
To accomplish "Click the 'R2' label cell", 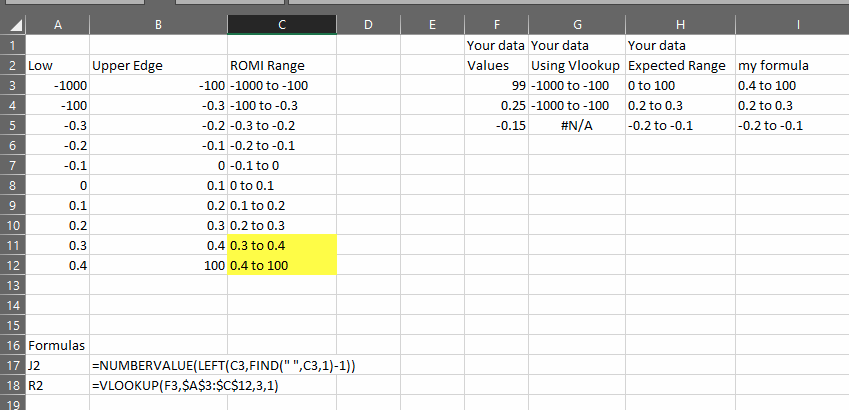I will pyautogui.click(x=57, y=386).
